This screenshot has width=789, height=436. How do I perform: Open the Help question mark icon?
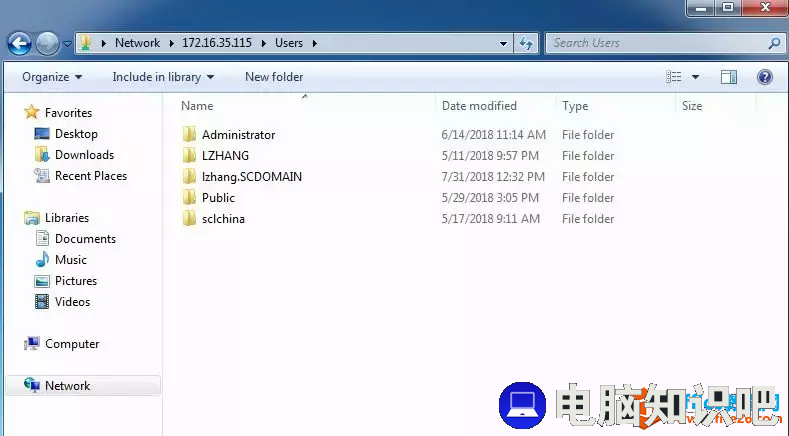765,77
